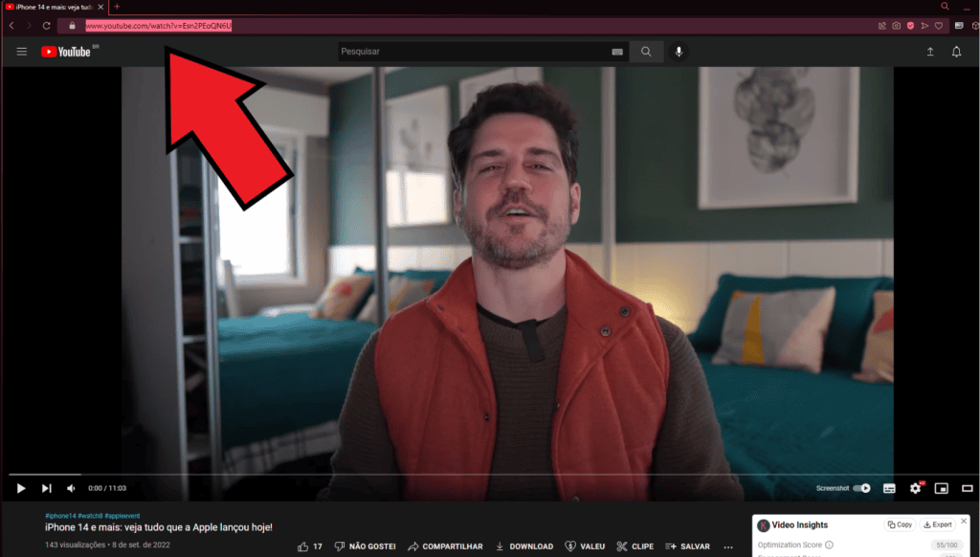Open the YouTube hamburger menu
This screenshot has width=980, height=557.
click(21, 51)
